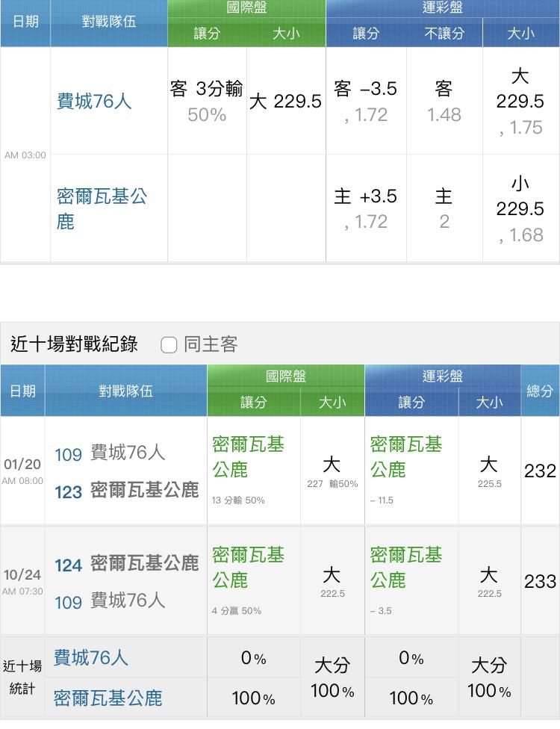Select 運彩盤 header in top odds table

pyautogui.click(x=443, y=8)
